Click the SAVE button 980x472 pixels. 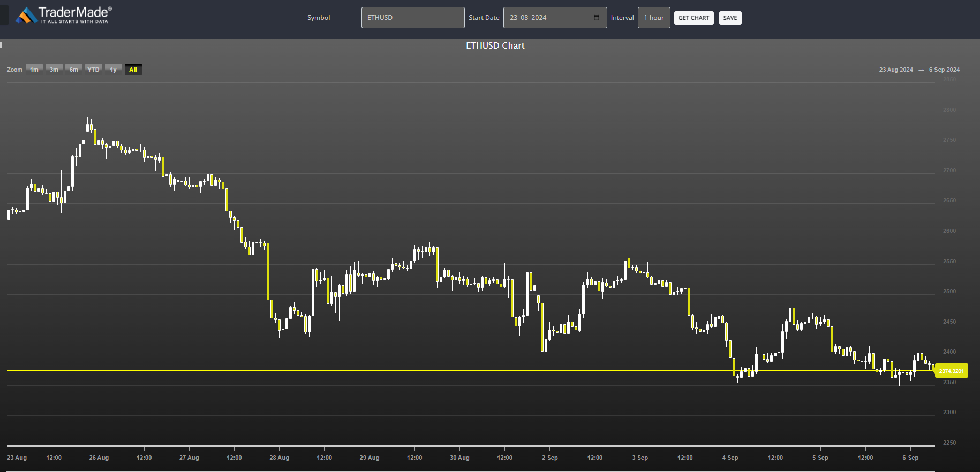tap(730, 18)
